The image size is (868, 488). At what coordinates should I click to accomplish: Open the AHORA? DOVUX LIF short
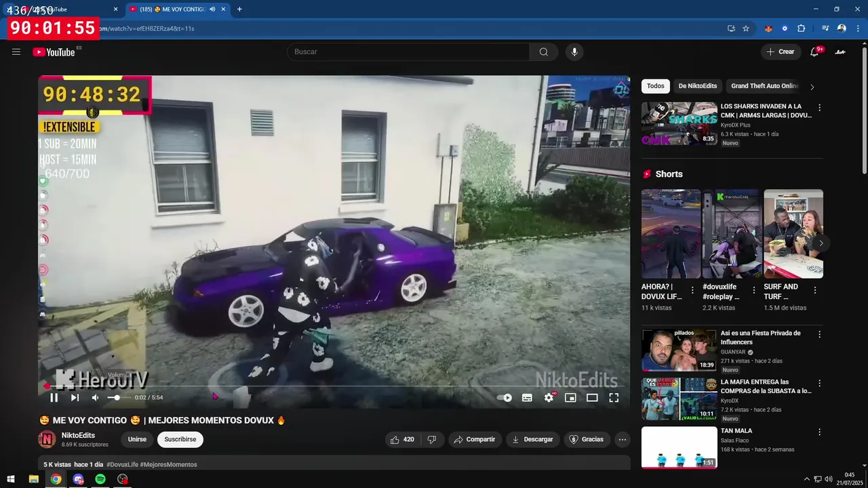pos(671,234)
